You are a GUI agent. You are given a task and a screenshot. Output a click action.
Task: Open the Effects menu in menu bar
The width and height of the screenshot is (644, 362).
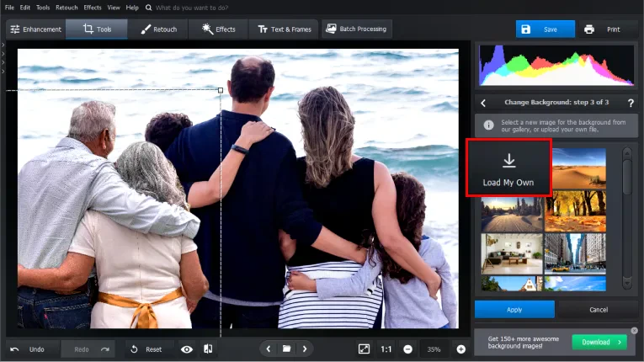point(93,8)
